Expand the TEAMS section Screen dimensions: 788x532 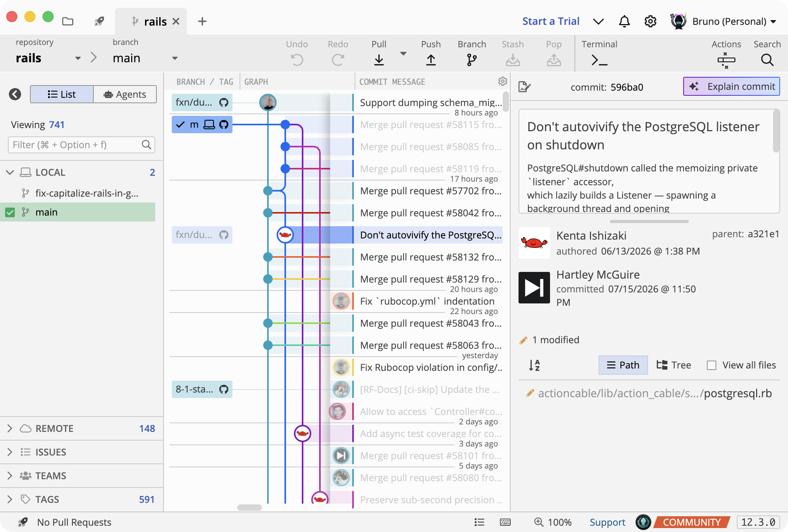point(10,476)
